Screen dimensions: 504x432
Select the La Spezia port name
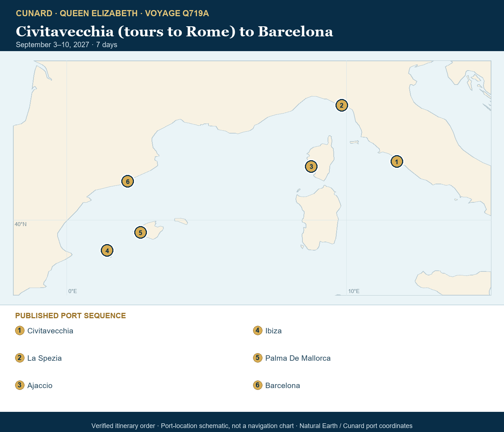tap(45, 358)
